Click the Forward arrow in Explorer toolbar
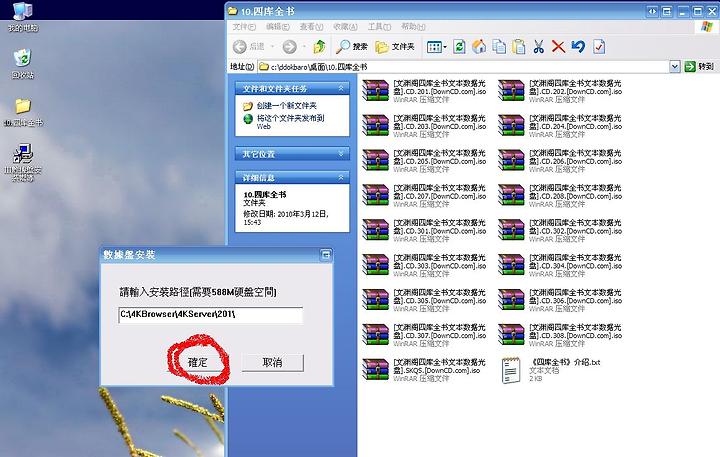Viewport: 720px width, 457px height. [290, 46]
